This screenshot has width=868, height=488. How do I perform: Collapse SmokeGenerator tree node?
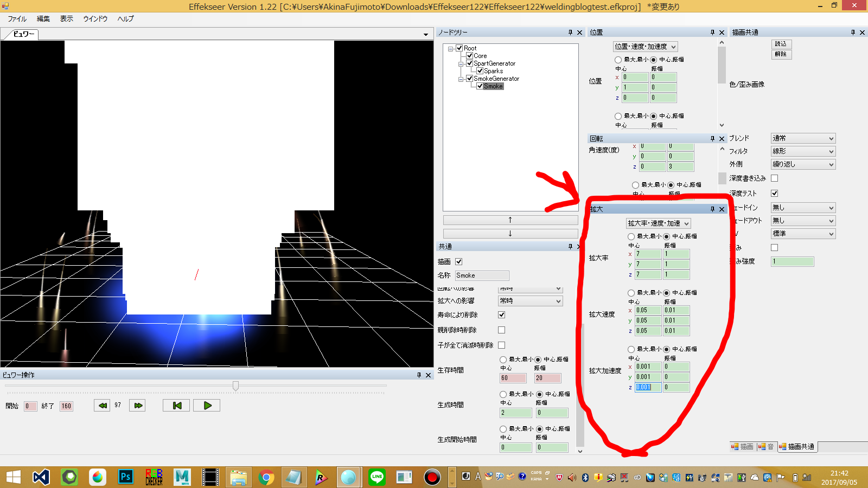461,79
